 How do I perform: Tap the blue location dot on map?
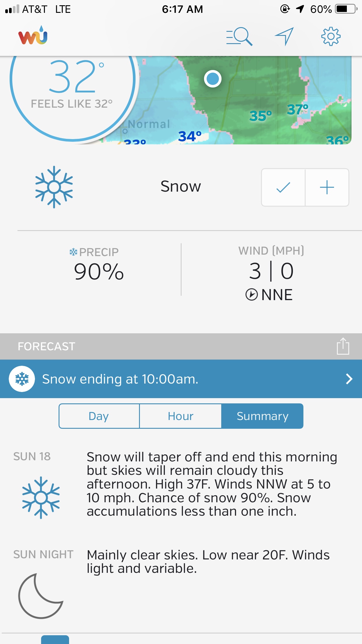click(213, 79)
